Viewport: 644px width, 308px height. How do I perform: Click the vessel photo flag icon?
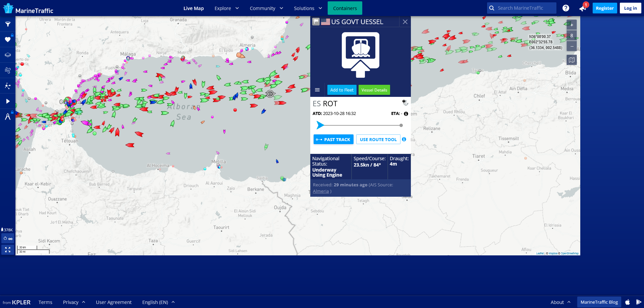click(x=316, y=22)
